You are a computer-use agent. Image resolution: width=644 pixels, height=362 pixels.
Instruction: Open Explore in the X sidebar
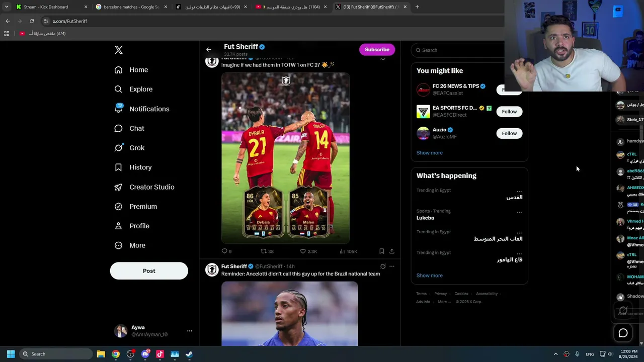pyautogui.click(x=133, y=89)
